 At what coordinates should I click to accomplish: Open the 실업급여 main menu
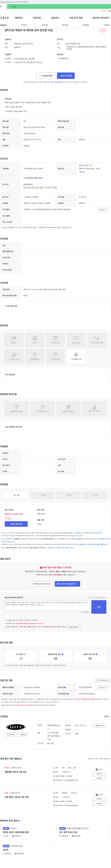(x=55, y=18)
